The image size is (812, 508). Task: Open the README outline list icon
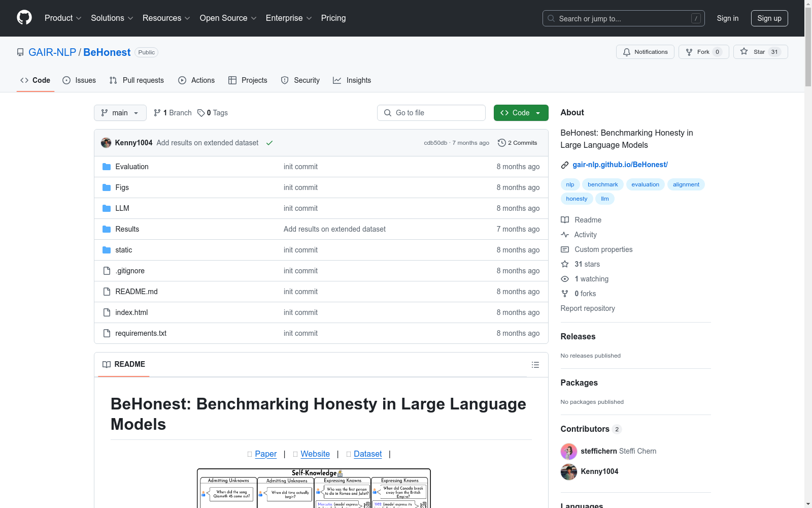click(535, 365)
